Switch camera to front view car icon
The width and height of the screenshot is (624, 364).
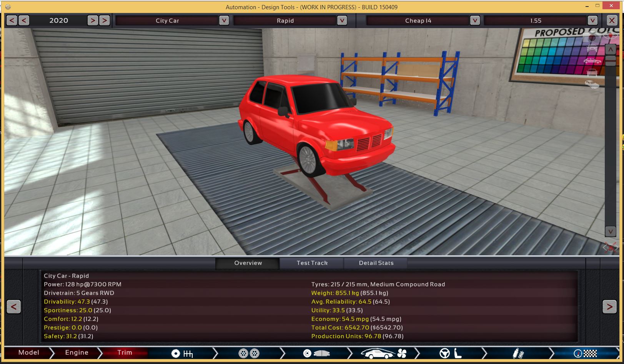point(592,49)
